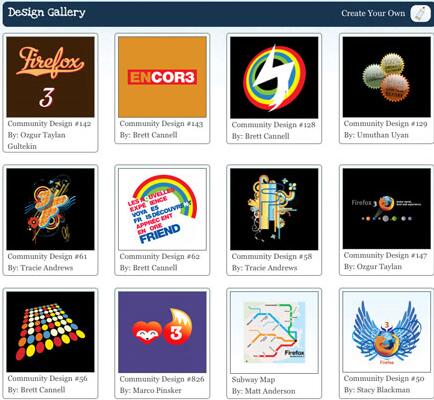Choose the rainbow FRIEND text design
Screen dimensions: 434x400
[162, 209]
